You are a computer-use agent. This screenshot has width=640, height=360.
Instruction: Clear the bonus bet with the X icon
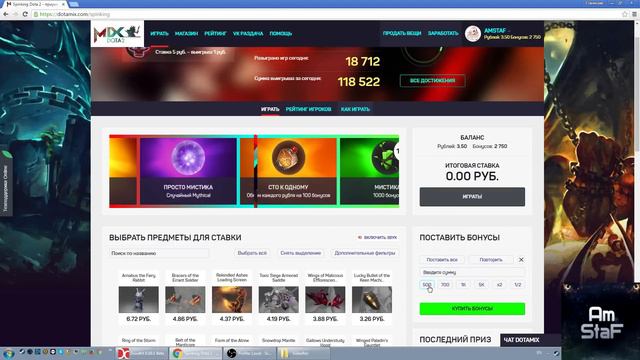click(x=521, y=260)
